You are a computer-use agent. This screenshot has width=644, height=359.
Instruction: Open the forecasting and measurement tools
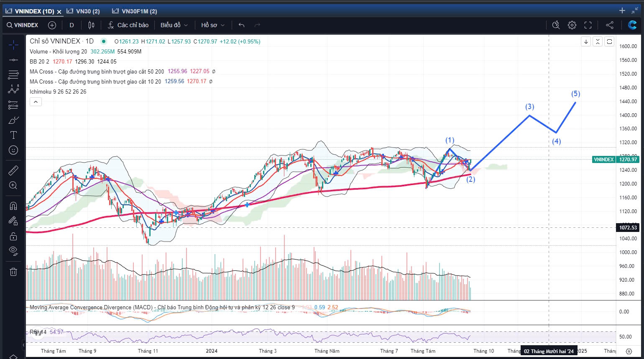pos(13,105)
